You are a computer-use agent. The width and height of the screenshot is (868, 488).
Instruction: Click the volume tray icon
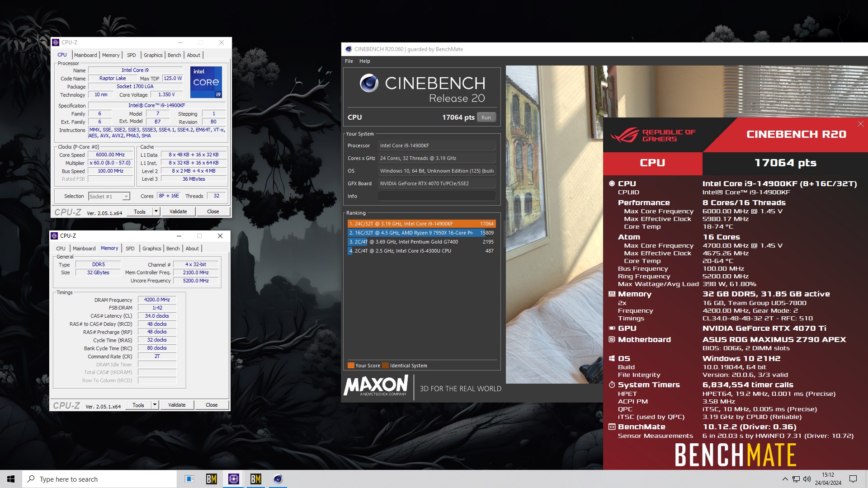pyautogui.click(x=807, y=479)
